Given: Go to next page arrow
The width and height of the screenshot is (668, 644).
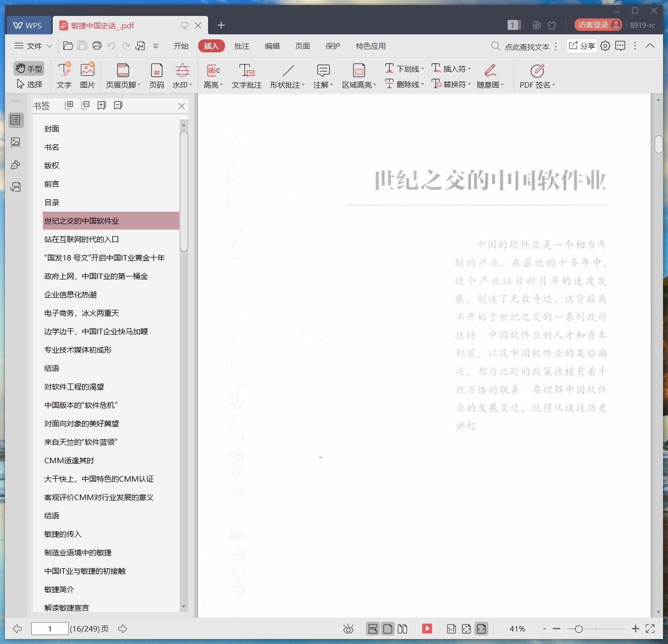Looking at the screenshot, I should coord(123,629).
